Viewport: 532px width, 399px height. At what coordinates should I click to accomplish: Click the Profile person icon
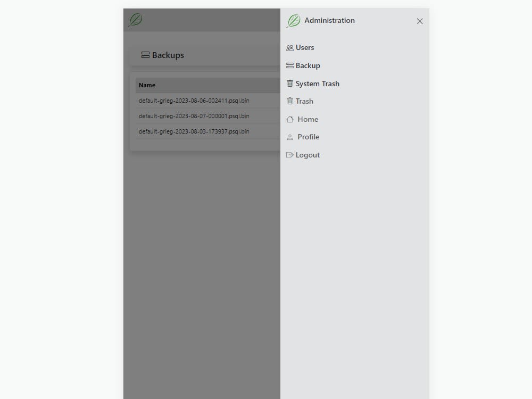290,137
